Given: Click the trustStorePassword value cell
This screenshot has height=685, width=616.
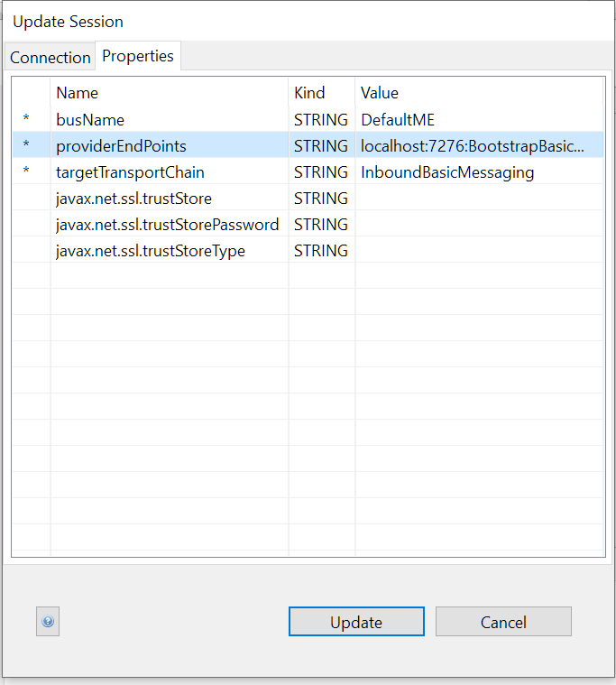Looking at the screenshot, I should [478, 225].
